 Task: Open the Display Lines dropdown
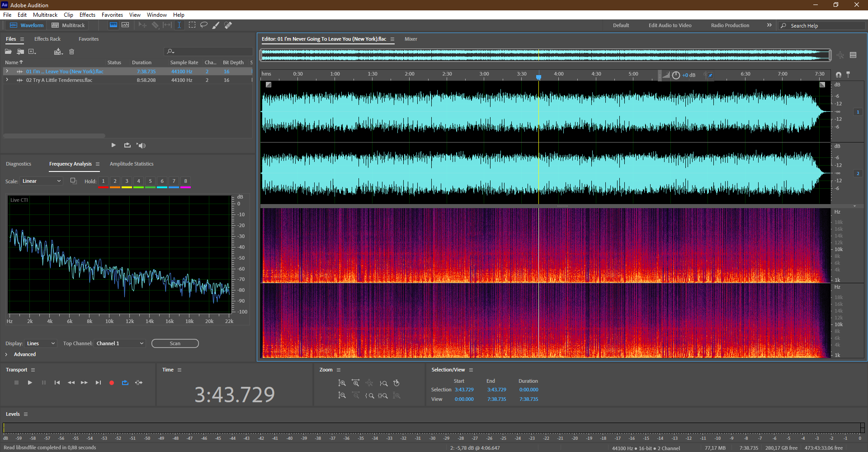[41, 343]
